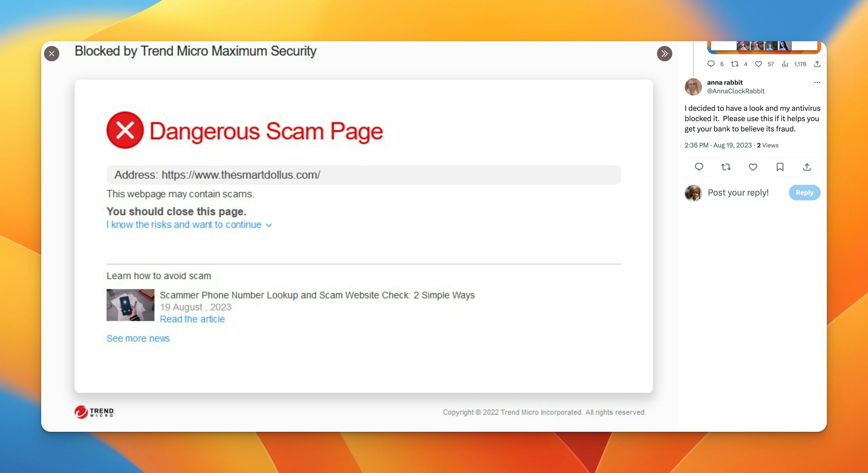The width and height of the screenshot is (868, 473).
Task: Open anna rabbit's profile avatar
Action: 693,87
